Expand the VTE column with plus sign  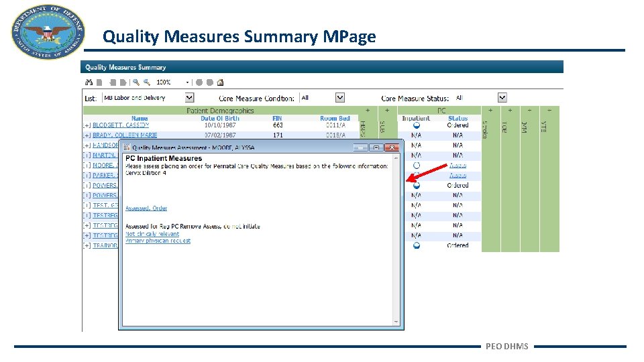pyautogui.click(x=549, y=111)
